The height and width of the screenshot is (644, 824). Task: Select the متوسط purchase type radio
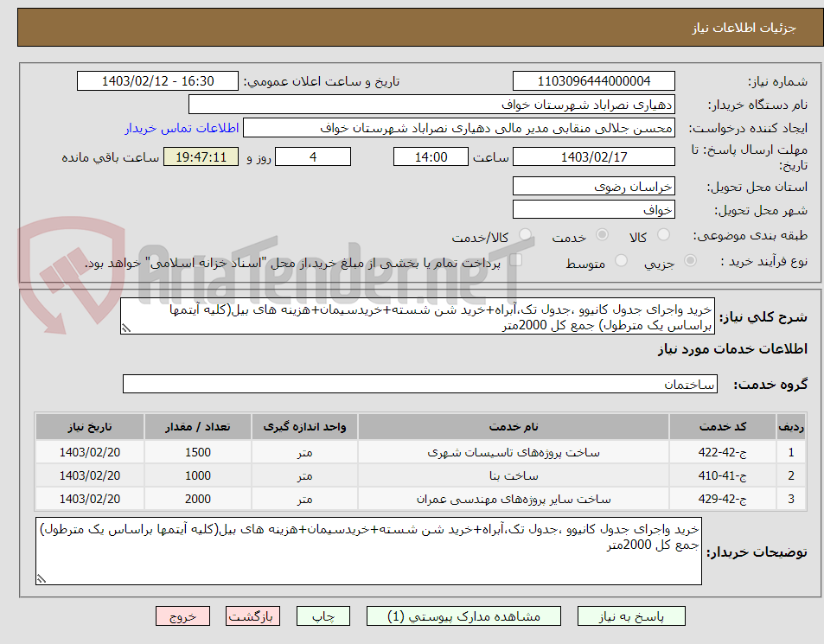(x=621, y=260)
